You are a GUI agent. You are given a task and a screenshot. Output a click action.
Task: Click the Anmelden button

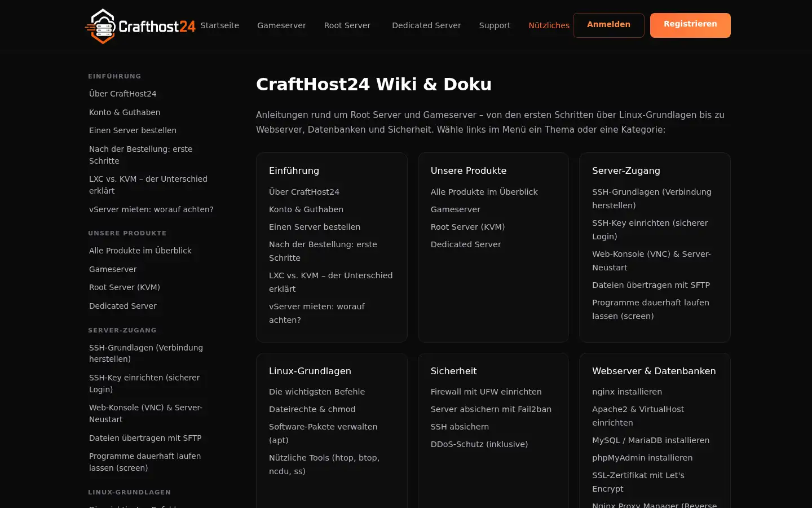click(608, 25)
